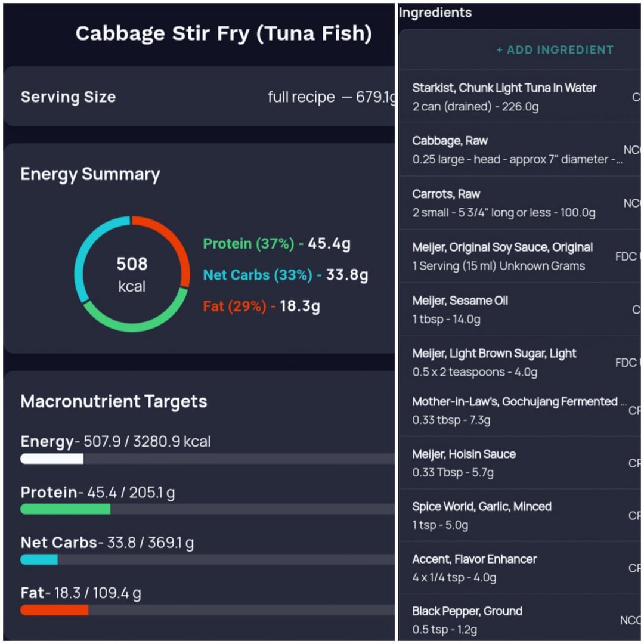Image resolution: width=644 pixels, height=644 pixels.
Task: Open the Cabbage, Raw ingredient entry
Action: 516,150
